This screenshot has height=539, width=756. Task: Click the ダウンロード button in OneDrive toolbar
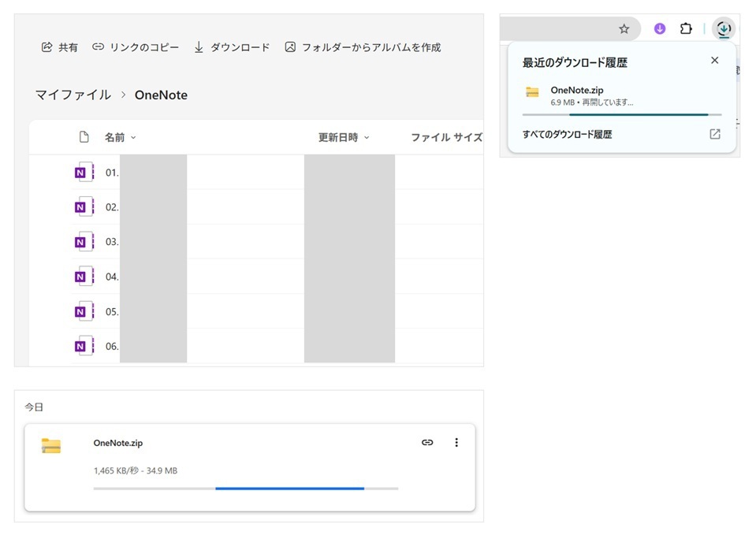point(232,47)
